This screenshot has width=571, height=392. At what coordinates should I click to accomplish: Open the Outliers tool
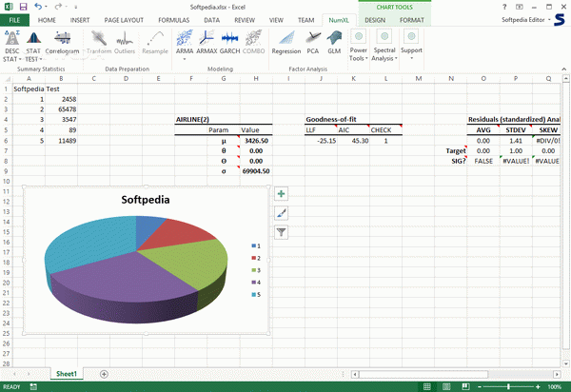125,43
